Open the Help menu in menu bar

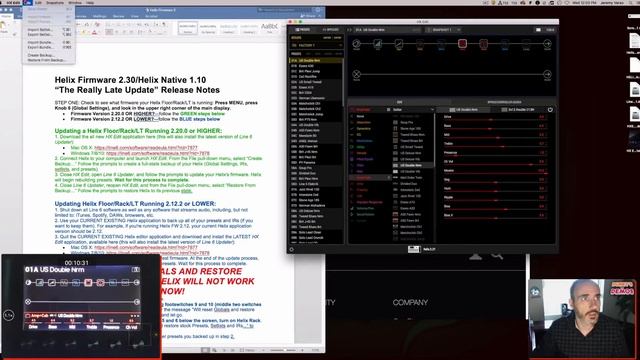point(90,2)
